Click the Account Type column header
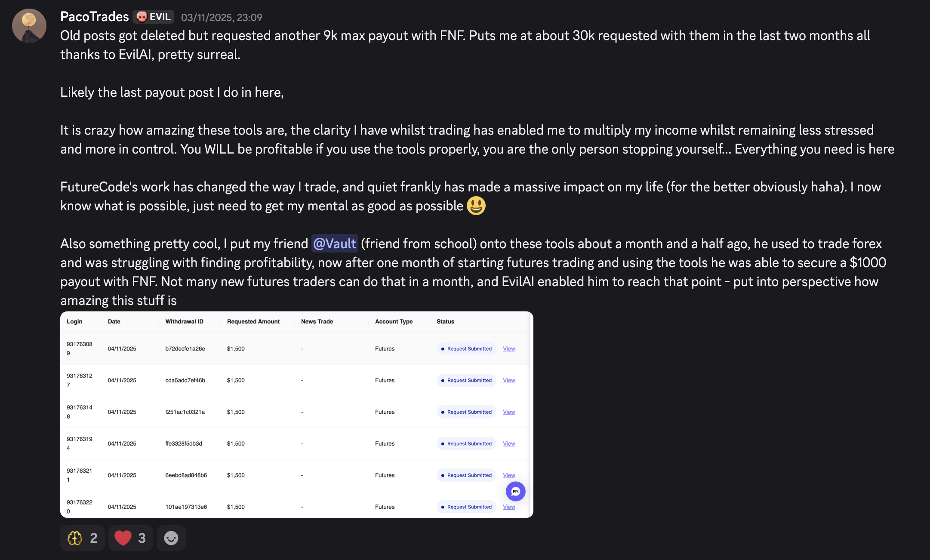The image size is (930, 560). [394, 321]
